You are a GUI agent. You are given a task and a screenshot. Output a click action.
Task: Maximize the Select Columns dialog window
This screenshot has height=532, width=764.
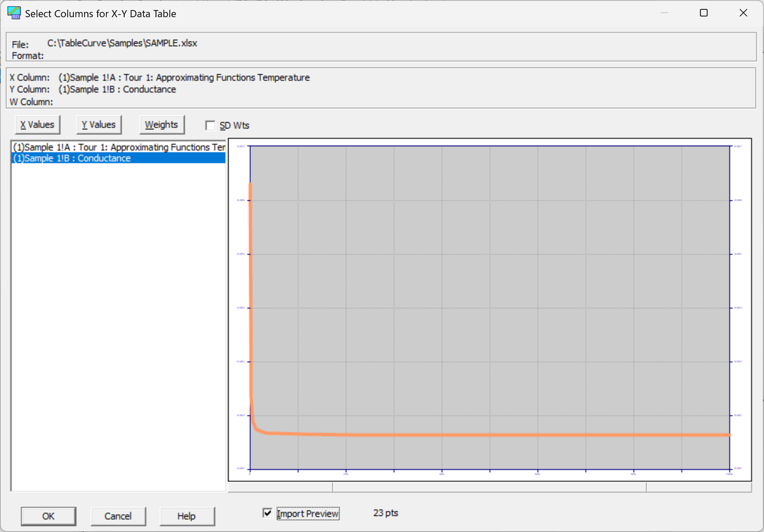[704, 13]
